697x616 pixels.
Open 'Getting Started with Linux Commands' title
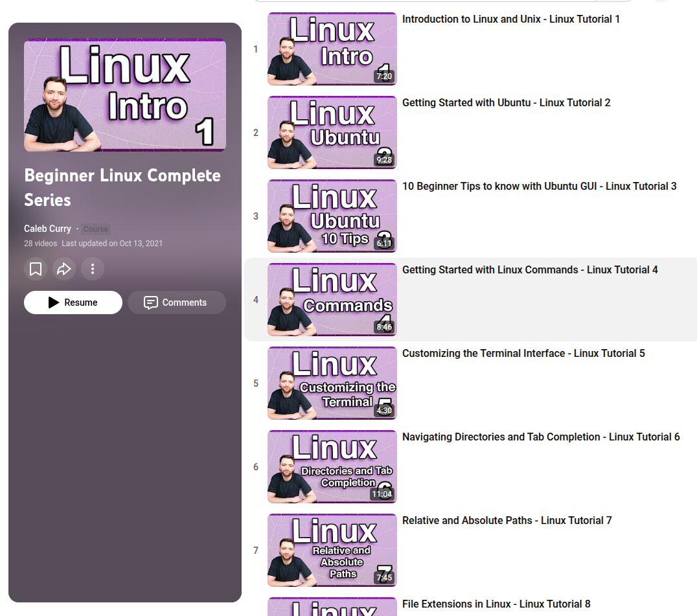(529, 270)
